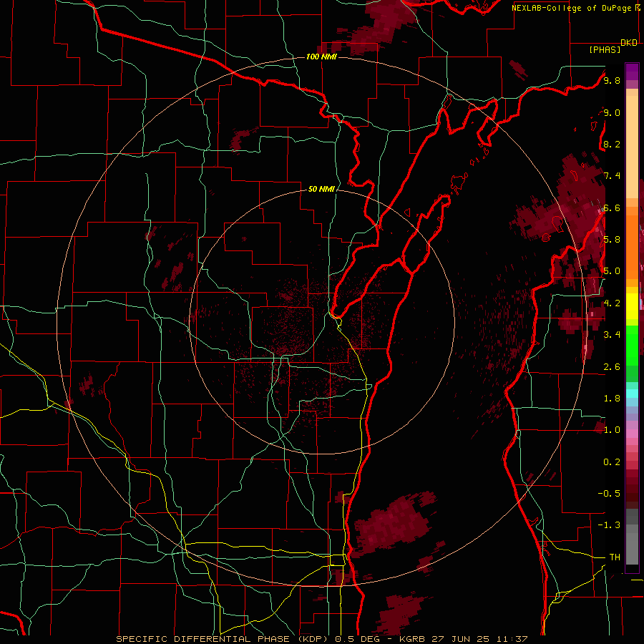
Task: Click the 8.2 scale value
Action: point(612,144)
